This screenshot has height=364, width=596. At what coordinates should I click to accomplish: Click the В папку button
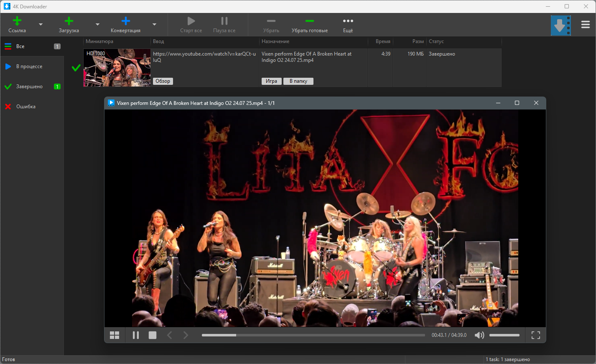298,81
